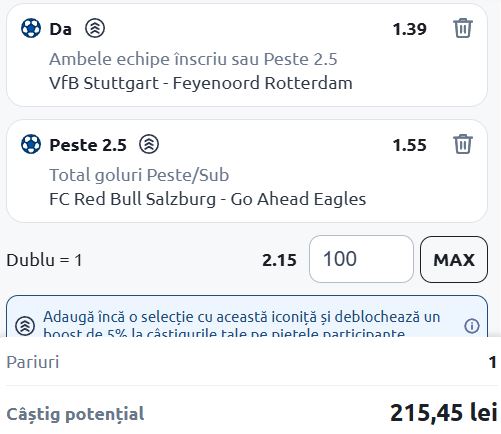501x434 pixels.
Task: Open the VfB Stuttgart - Feyenoord Rotterdam match
Action: pyautogui.click(x=201, y=83)
